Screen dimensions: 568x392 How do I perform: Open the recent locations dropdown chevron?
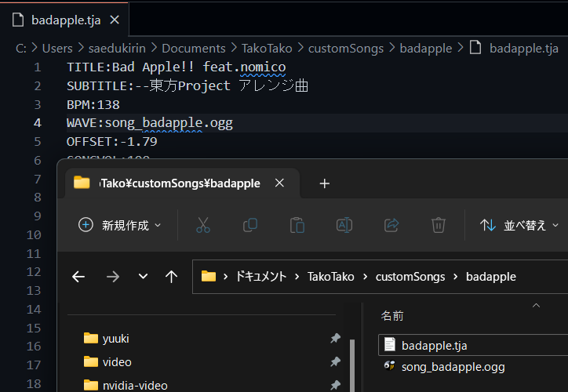[143, 277]
